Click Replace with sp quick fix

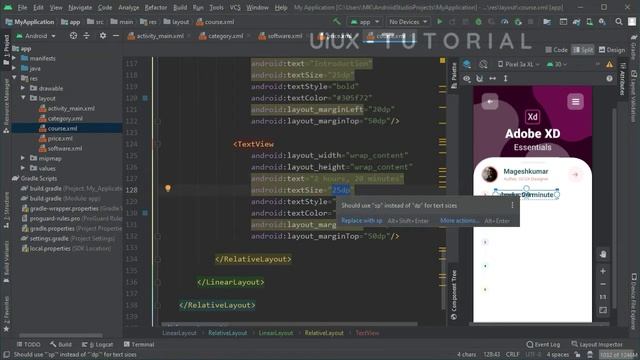(x=362, y=220)
